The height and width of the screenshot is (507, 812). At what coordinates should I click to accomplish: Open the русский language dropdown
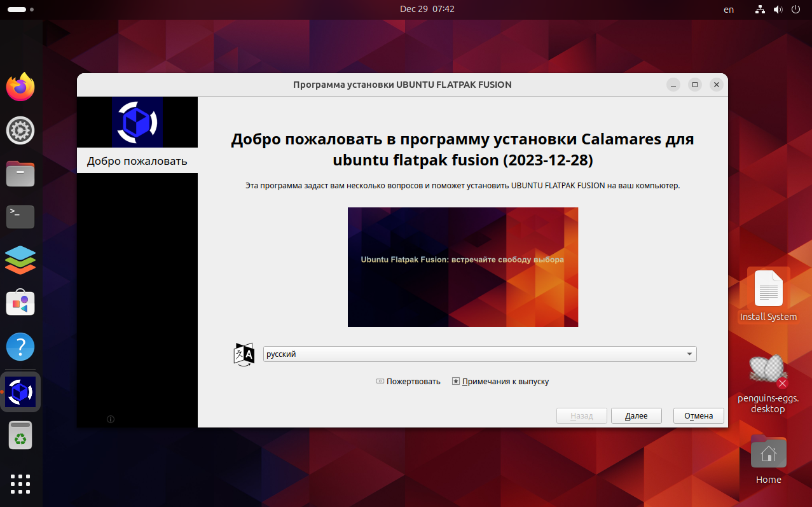[x=480, y=354]
